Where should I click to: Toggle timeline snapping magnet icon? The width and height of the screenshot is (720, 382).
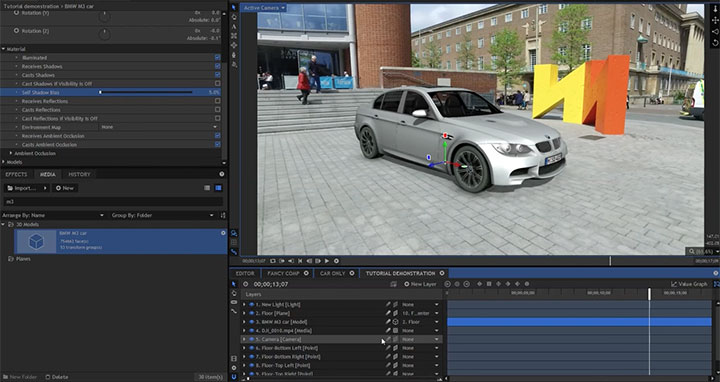(234, 376)
